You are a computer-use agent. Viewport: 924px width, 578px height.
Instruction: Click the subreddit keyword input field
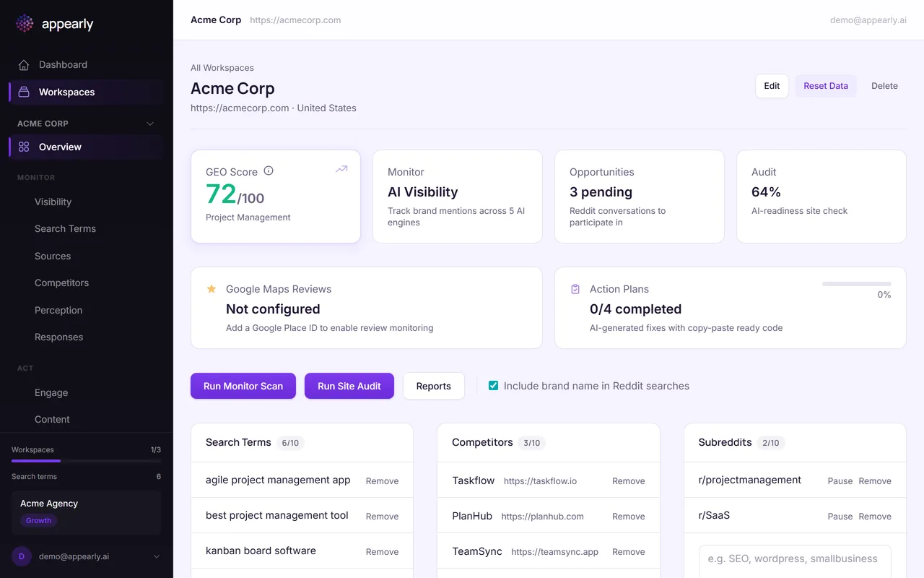tap(794, 559)
